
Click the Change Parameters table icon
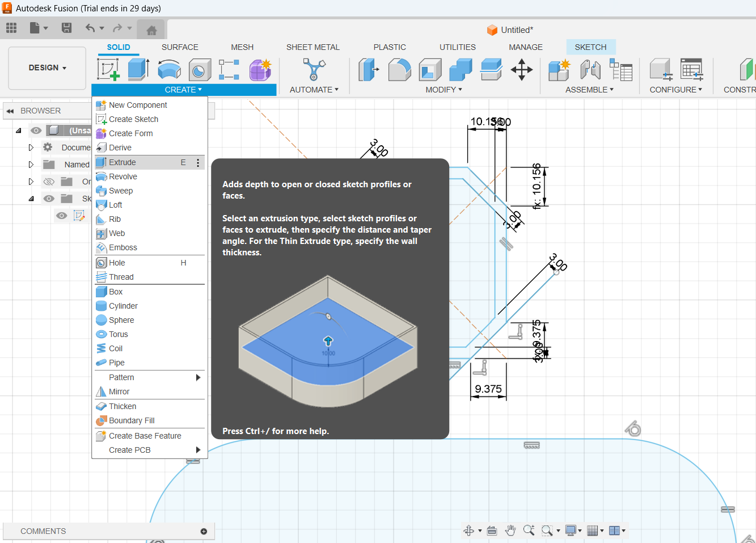pos(692,70)
